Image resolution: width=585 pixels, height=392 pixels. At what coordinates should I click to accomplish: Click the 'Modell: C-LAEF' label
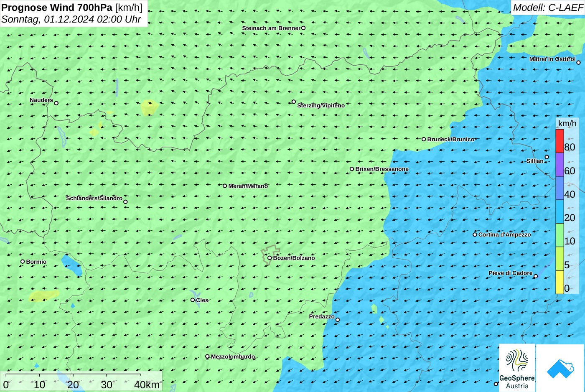pyautogui.click(x=548, y=7)
